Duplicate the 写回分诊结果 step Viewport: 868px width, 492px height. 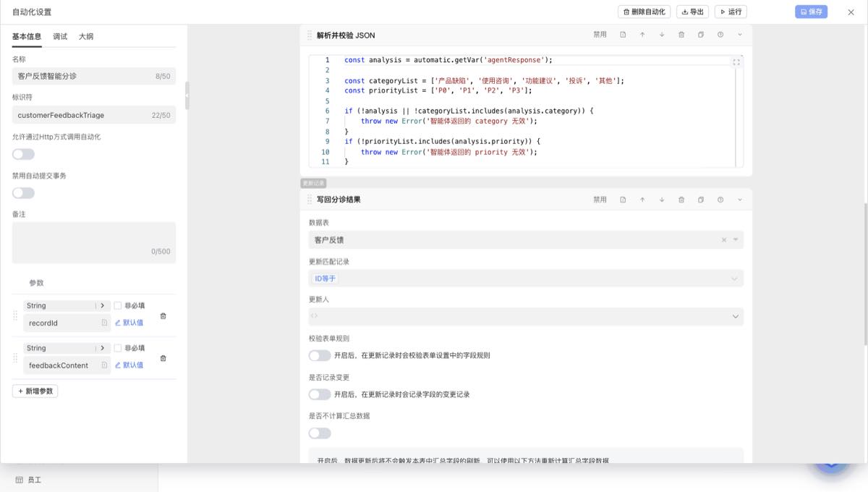701,200
